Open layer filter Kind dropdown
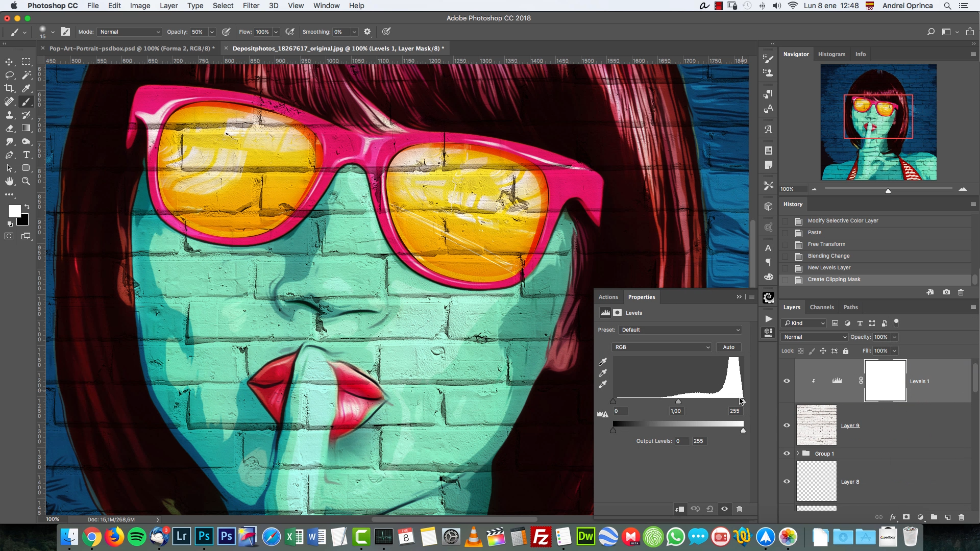Image resolution: width=980 pixels, height=551 pixels. pos(804,323)
